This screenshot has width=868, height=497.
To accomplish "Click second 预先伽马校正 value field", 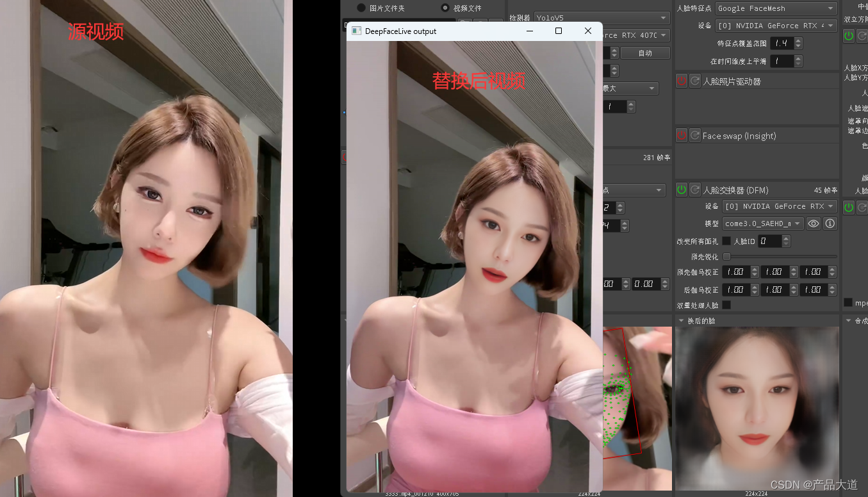I will pyautogui.click(x=774, y=272).
